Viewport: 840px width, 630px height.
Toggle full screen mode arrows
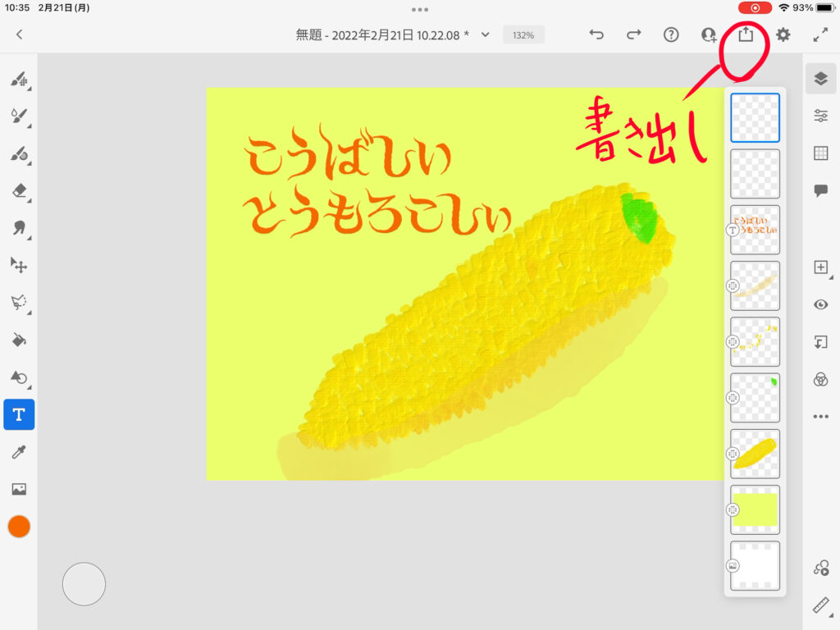(820, 34)
